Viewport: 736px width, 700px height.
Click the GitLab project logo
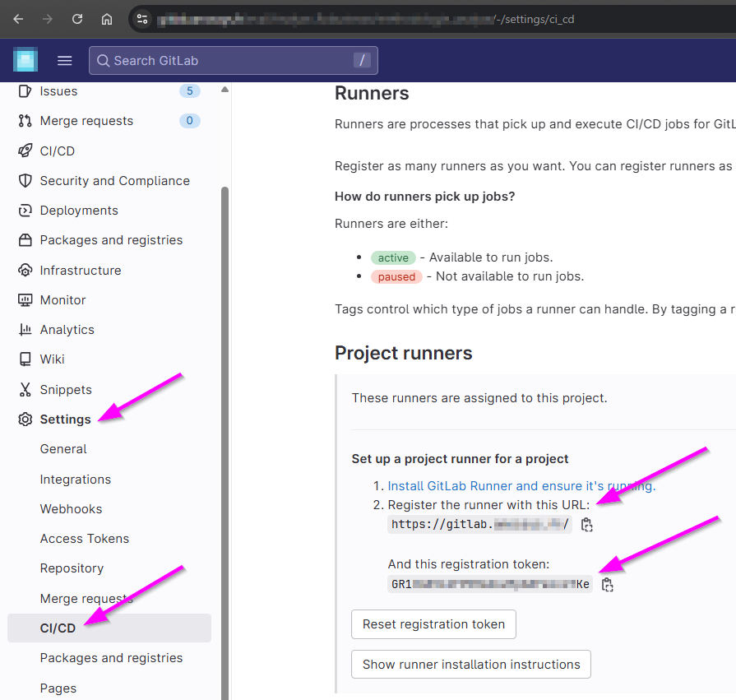25,59
